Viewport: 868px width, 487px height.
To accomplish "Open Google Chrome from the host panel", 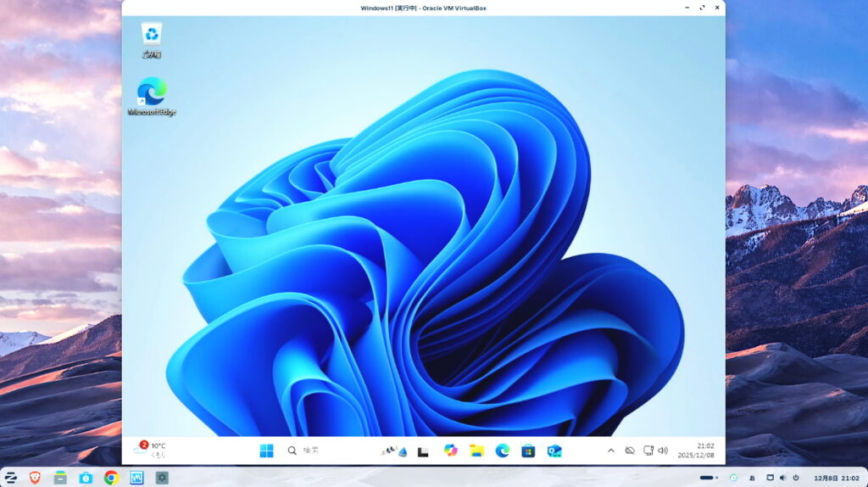I will (x=111, y=478).
